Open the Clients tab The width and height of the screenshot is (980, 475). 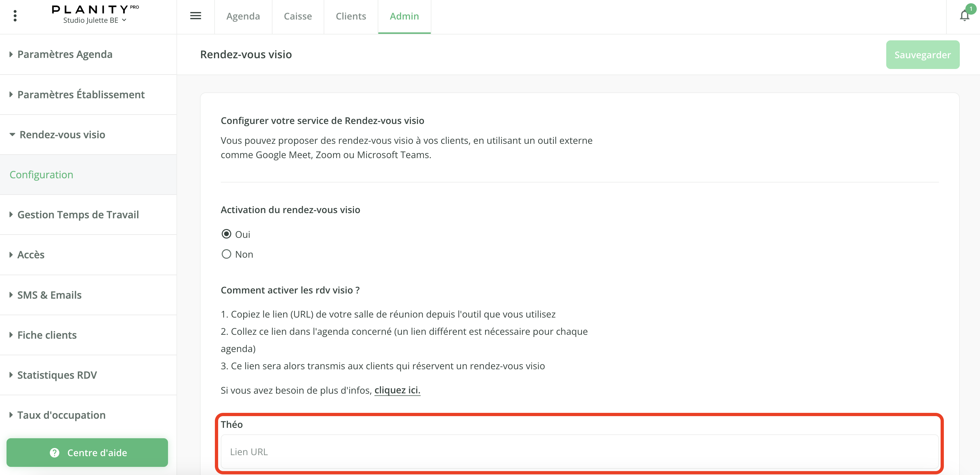(350, 16)
